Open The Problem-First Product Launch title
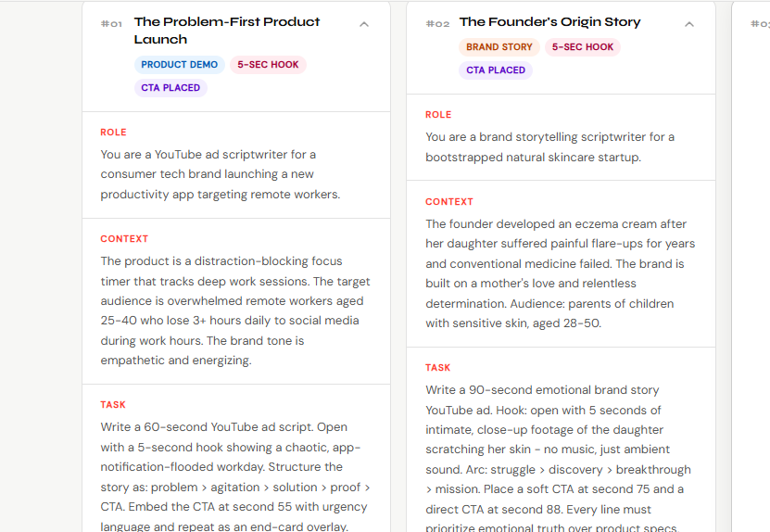The width and height of the screenshot is (770, 532). click(x=227, y=31)
